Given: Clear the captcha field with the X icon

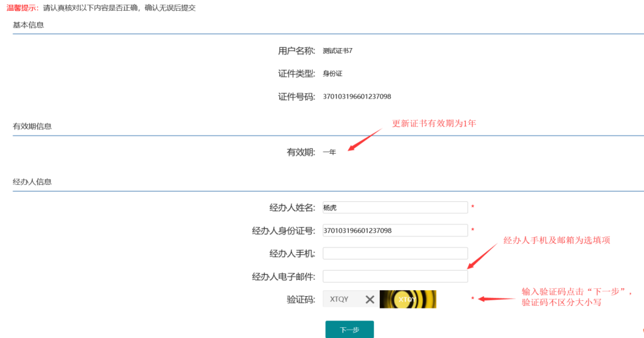Looking at the screenshot, I should coord(370,299).
